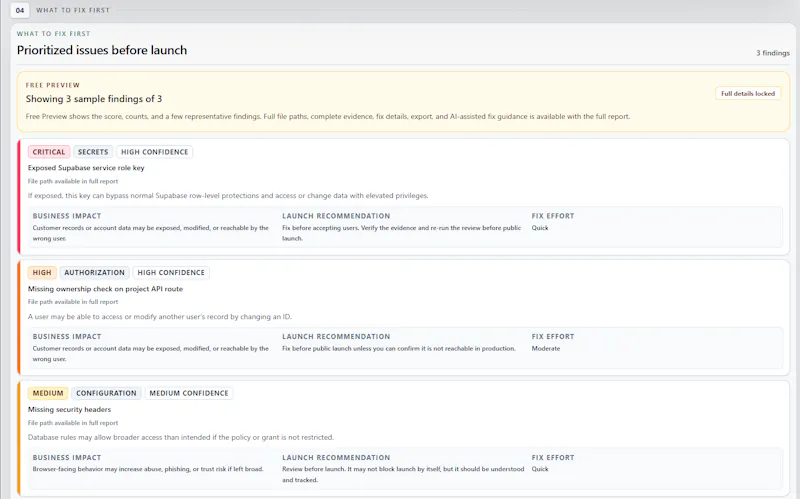Click the '3 findings' count text
Viewport: 800px width, 499px height.
pos(772,53)
